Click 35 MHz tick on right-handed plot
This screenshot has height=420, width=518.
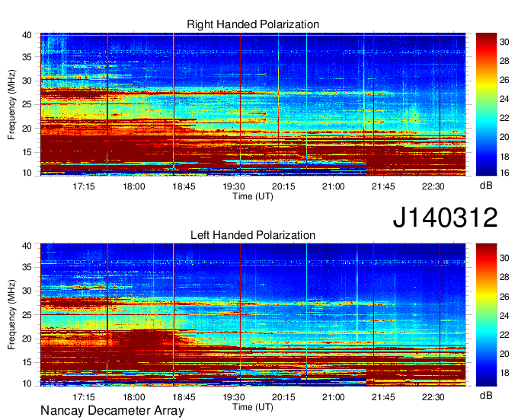pos(27,57)
